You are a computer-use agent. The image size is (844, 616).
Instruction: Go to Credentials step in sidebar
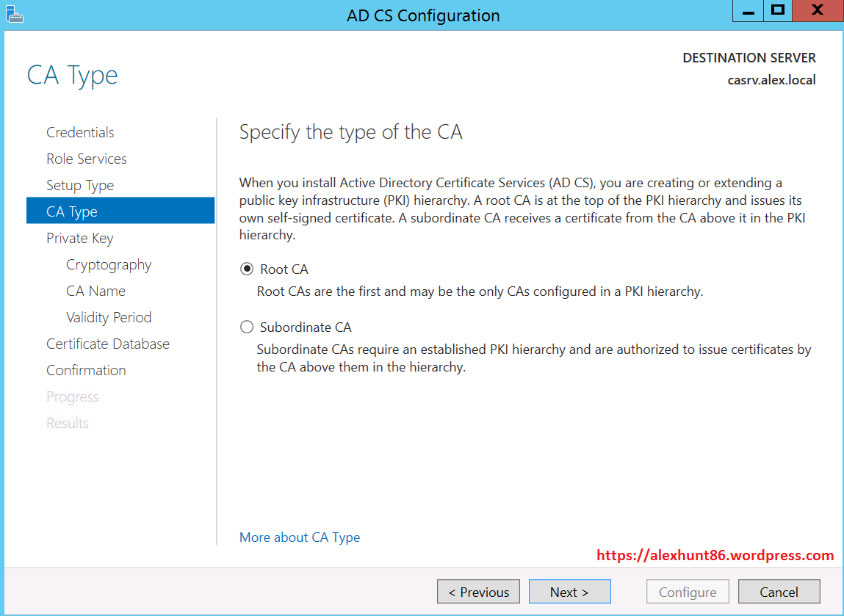coord(80,132)
